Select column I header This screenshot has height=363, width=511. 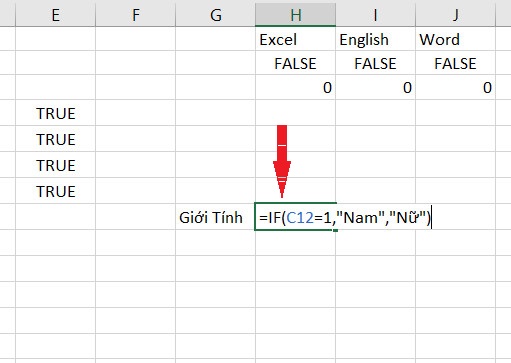tap(376, 15)
